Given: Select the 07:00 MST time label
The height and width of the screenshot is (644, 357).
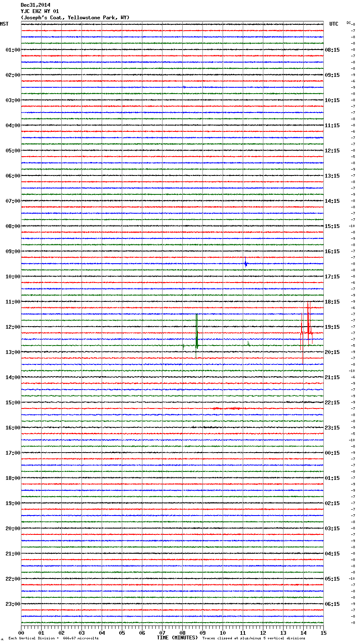Looking at the screenshot, I should pyautogui.click(x=13, y=201).
